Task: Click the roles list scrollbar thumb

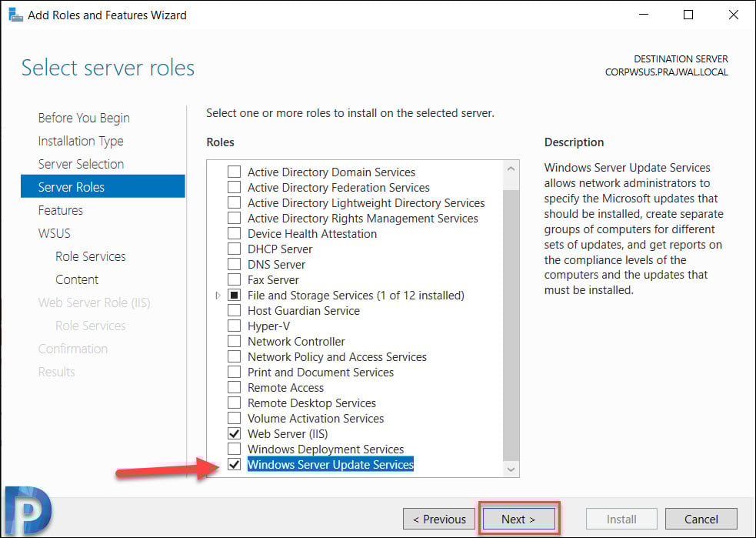Action: point(511,325)
